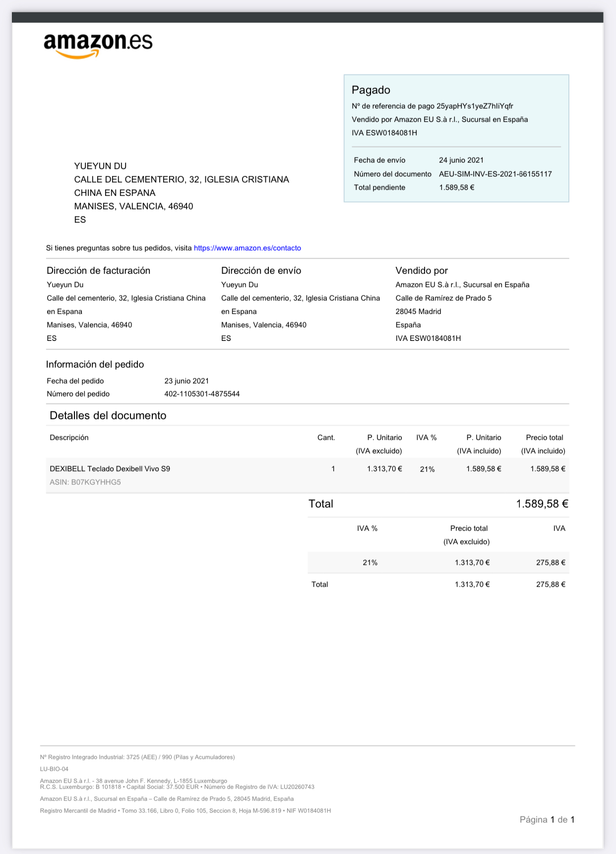Click the Detalles del documento heading
This screenshot has height=854, width=616.
point(108,416)
